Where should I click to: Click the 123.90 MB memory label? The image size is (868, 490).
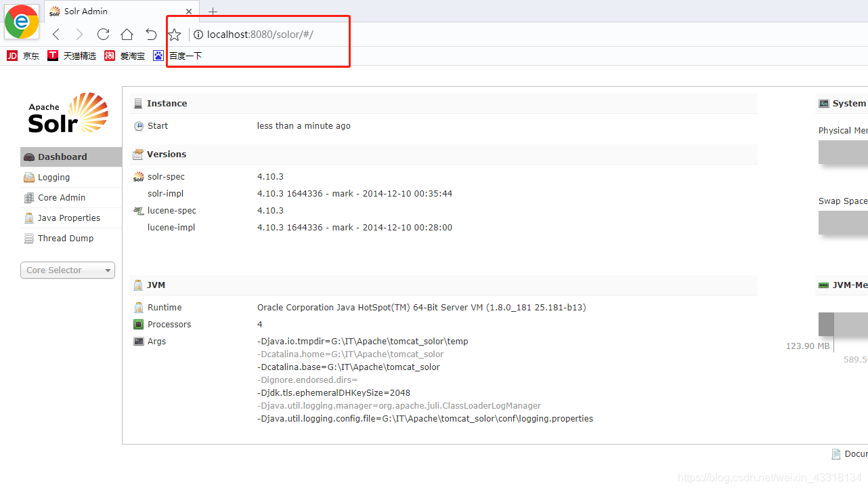(x=808, y=346)
